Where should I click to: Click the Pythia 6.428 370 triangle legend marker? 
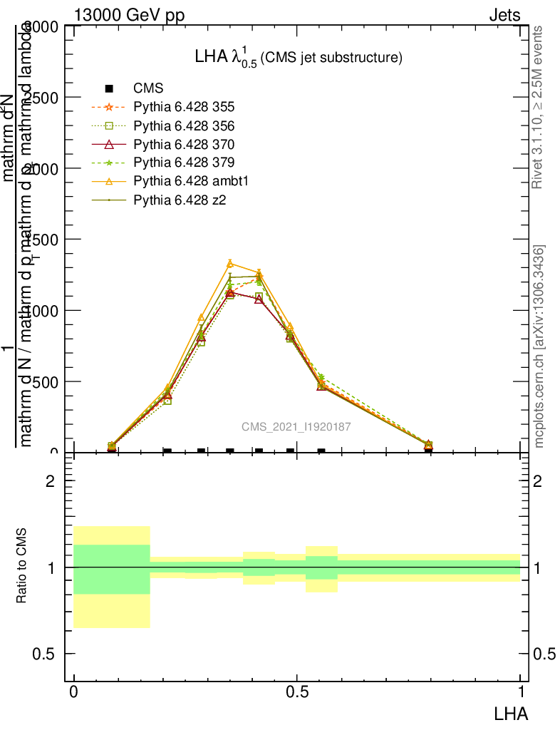pyautogui.click(x=109, y=144)
